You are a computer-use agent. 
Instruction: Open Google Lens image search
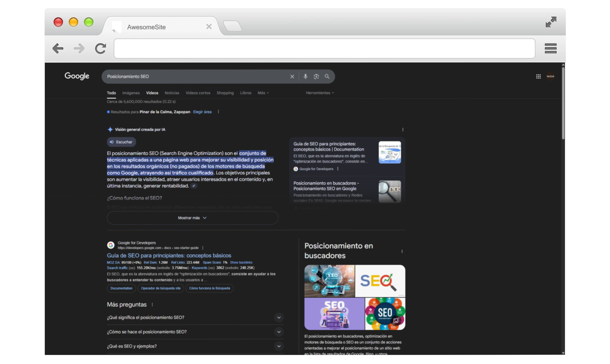316,76
